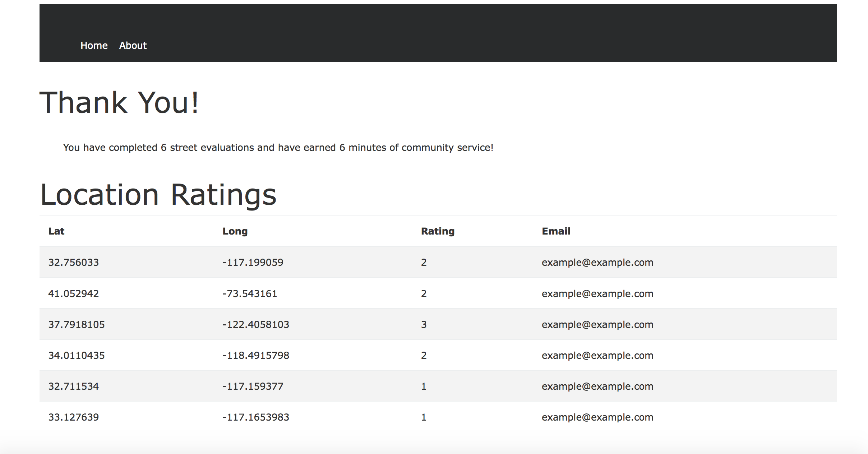Open the About navigation link

click(133, 46)
